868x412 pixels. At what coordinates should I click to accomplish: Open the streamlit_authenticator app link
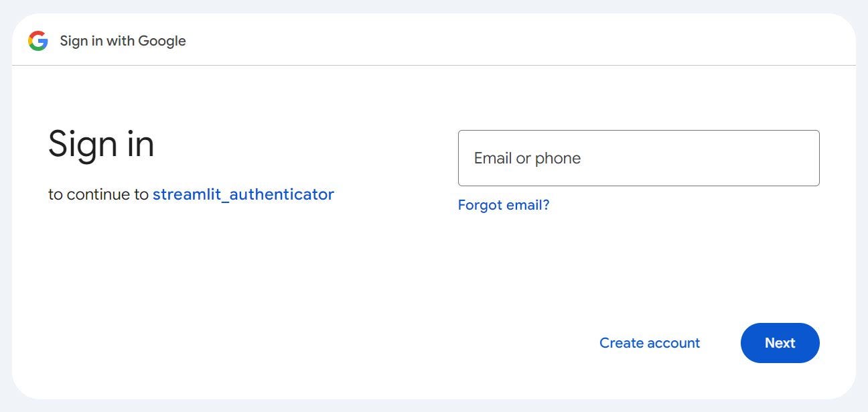coord(243,194)
